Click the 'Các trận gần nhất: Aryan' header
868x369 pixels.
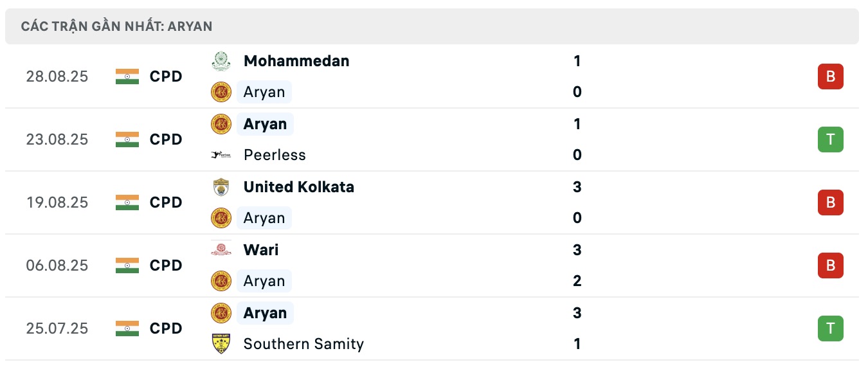116,26
